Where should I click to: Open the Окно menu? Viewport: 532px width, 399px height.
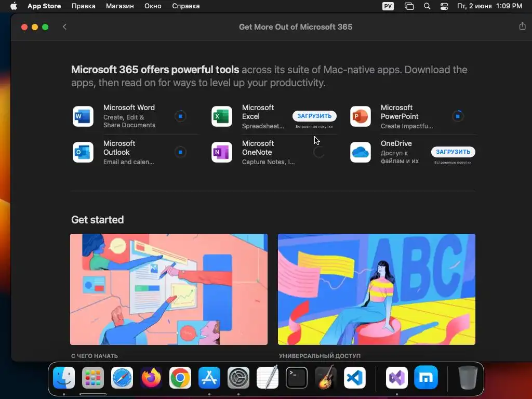(x=153, y=6)
